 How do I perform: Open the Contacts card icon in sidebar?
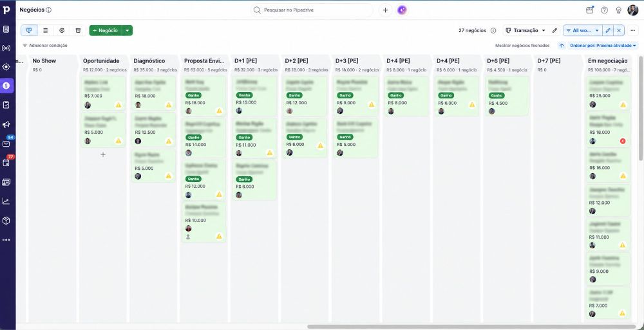click(6, 182)
